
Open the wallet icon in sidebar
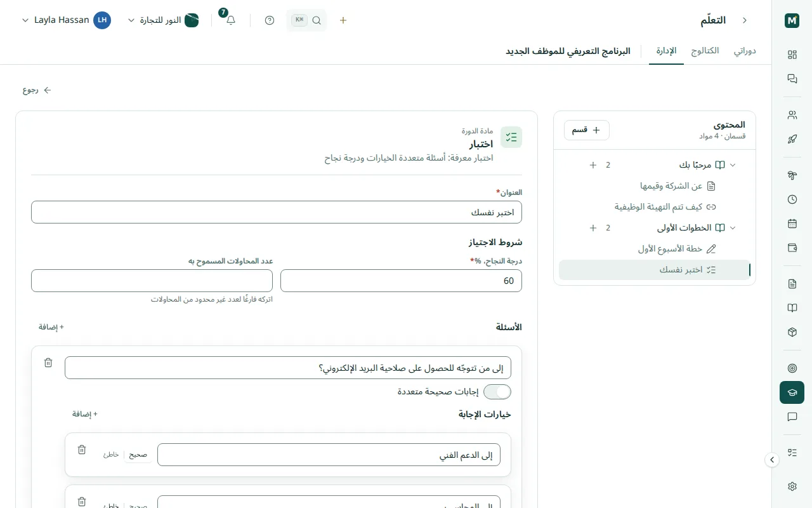coord(792,248)
